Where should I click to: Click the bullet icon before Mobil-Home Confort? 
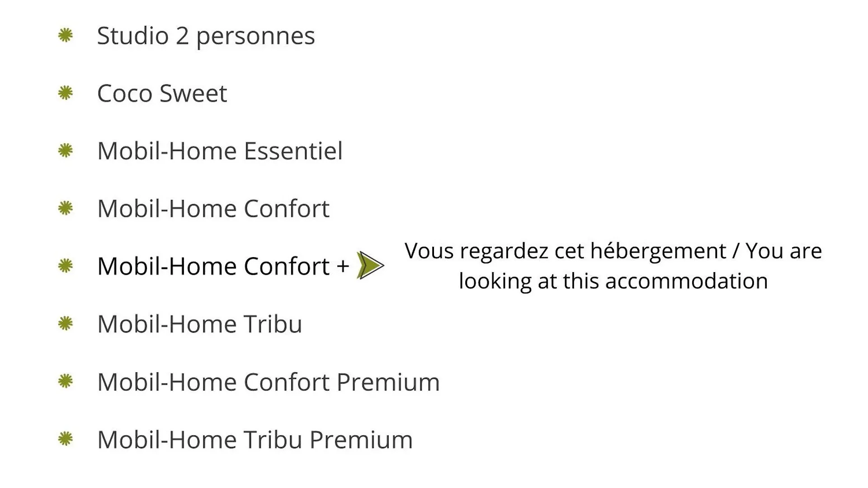tap(66, 208)
